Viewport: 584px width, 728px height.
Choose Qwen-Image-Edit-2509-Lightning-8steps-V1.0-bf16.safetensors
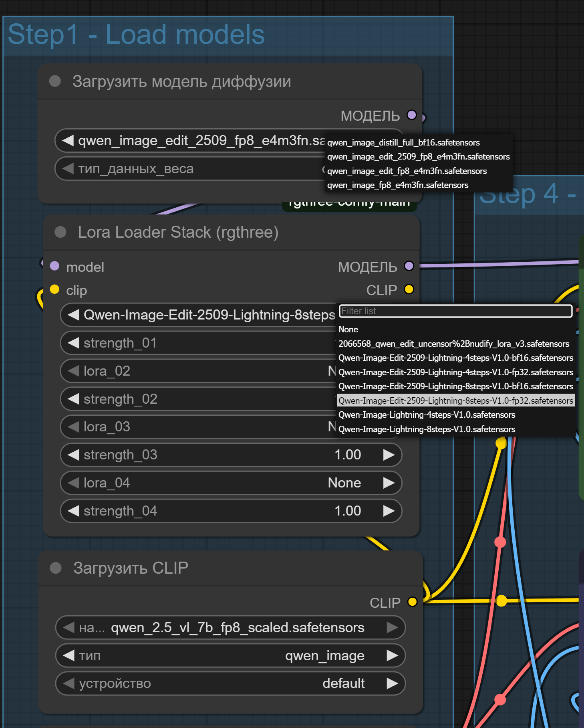456,386
